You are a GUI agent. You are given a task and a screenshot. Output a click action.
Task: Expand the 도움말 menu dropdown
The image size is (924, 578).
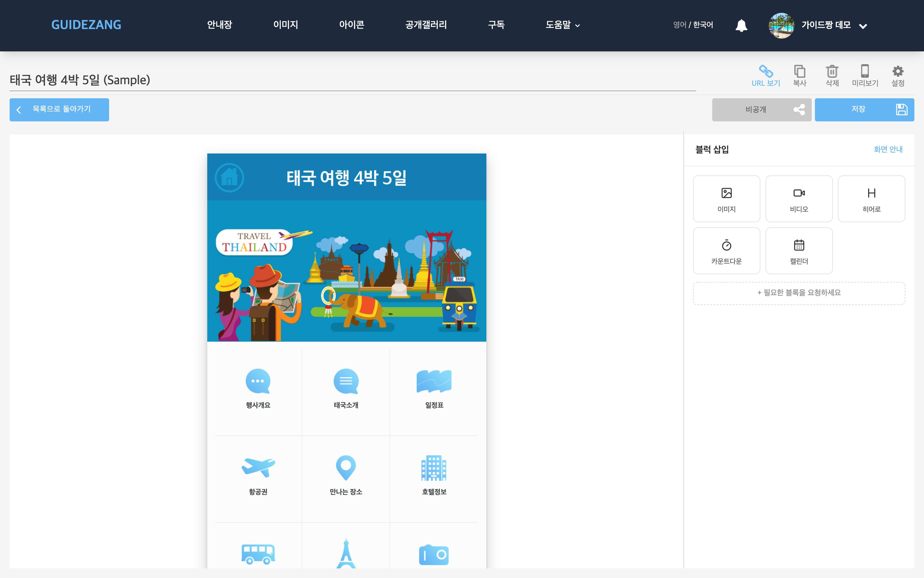pyautogui.click(x=563, y=25)
